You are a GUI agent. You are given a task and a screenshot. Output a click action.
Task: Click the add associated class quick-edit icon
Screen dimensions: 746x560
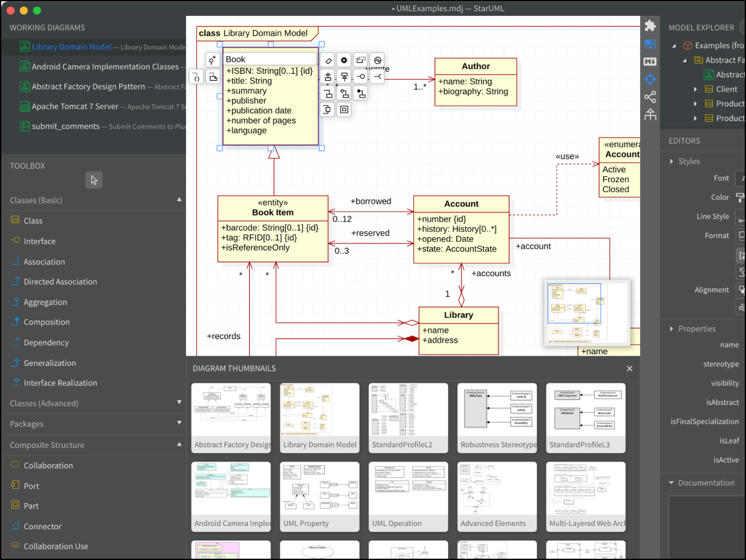tap(327, 94)
